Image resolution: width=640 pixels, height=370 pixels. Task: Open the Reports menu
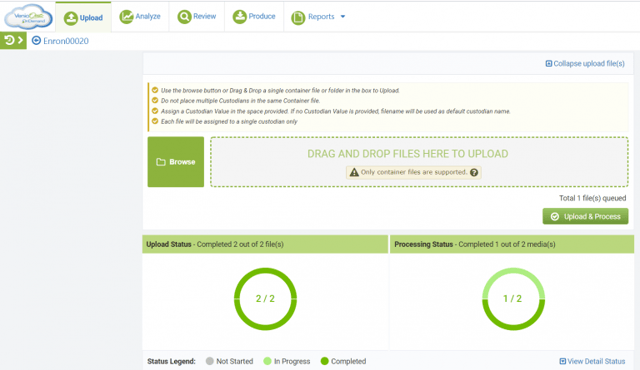(x=318, y=17)
